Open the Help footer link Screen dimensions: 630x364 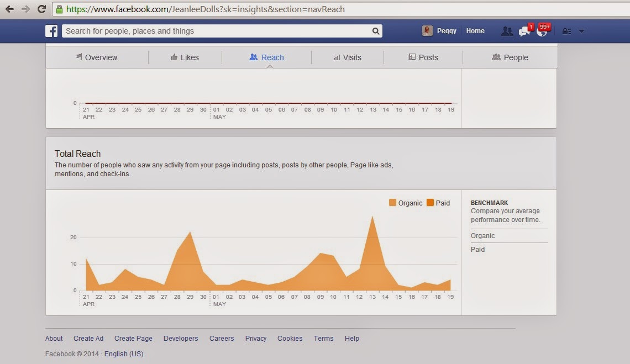point(351,338)
